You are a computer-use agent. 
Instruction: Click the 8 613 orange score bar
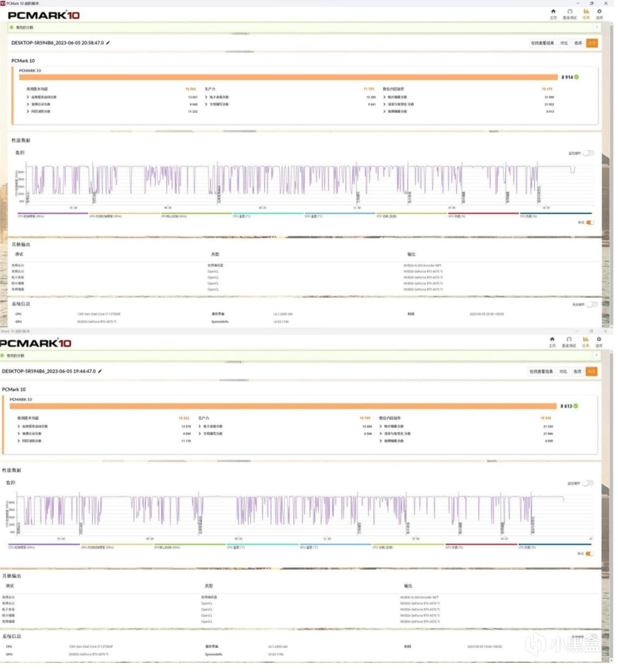[283, 406]
